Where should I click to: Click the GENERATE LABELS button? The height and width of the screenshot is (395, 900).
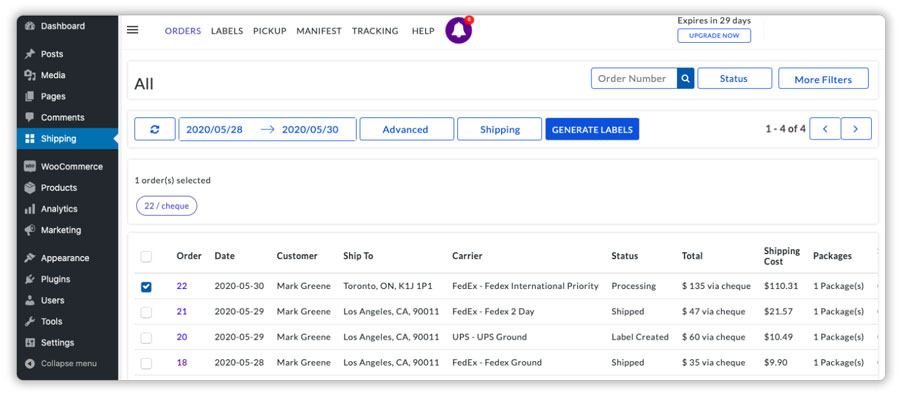coord(592,129)
